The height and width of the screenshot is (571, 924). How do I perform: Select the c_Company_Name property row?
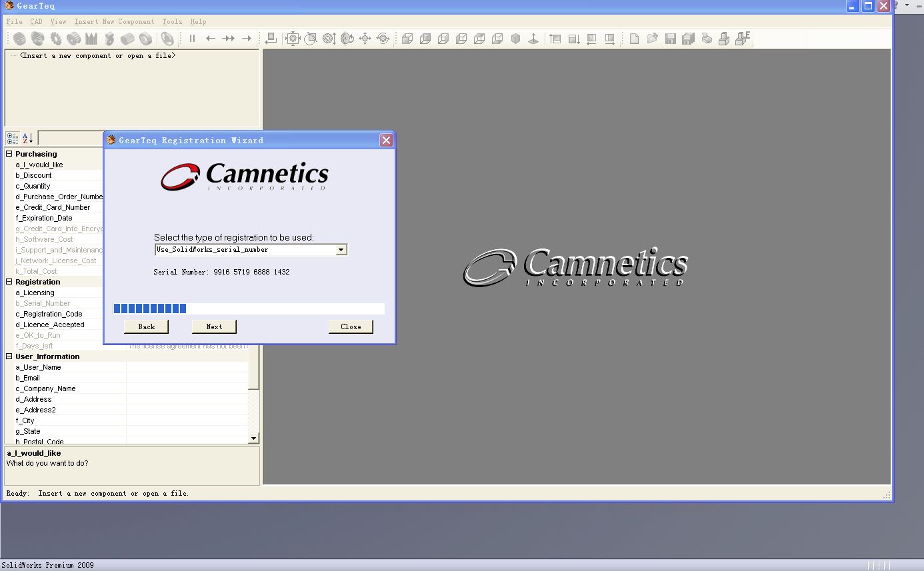point(127,388)
